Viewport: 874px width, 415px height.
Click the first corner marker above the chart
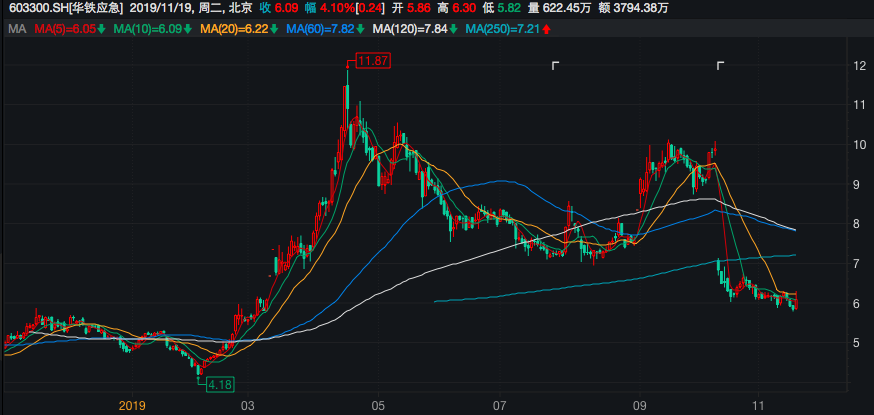pos(555,66)
